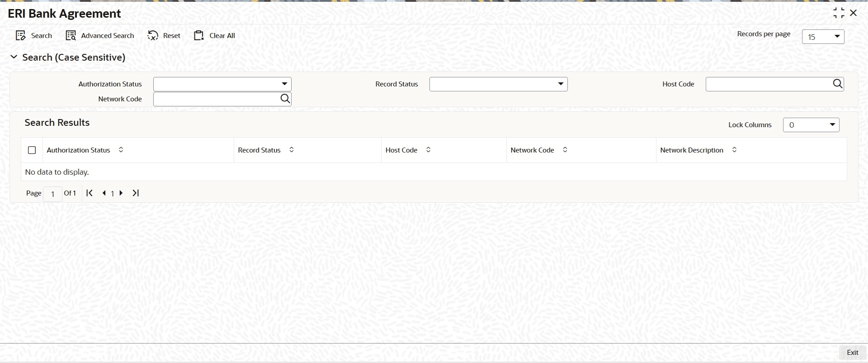
Task: Collapse the Search (Case Sensitive) section
Action: tap(14, 57)
